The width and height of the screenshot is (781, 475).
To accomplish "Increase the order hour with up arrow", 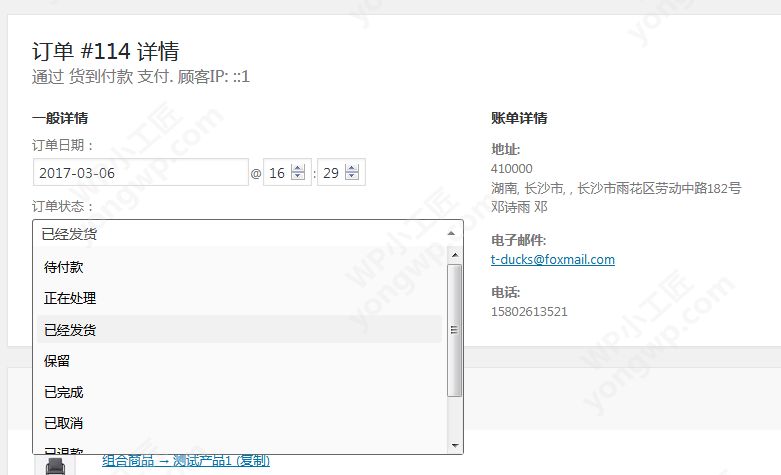I will [297, 168].
